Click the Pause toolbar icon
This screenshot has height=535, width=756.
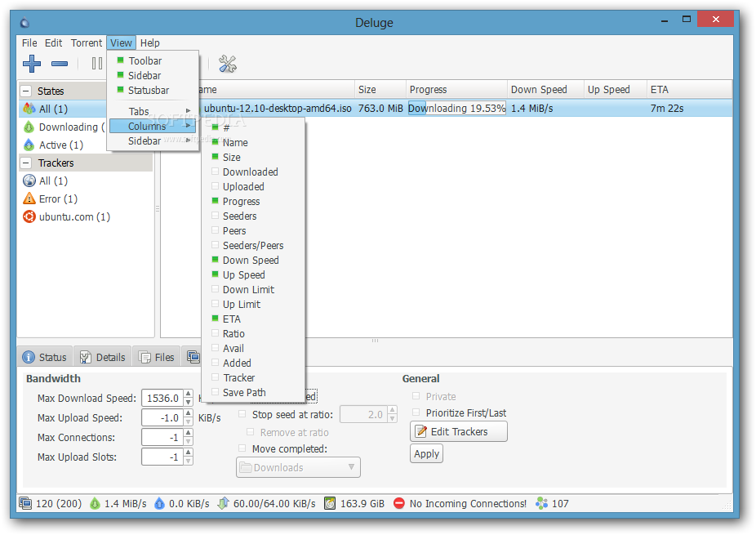(97, 63)
